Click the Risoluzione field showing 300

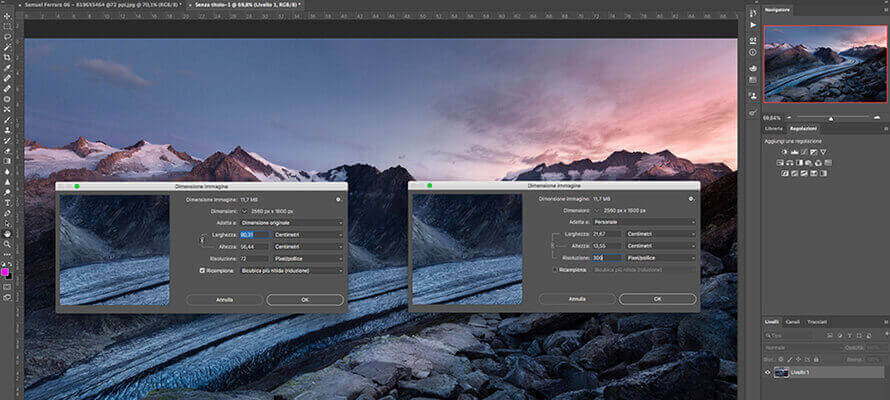(606, 258)
